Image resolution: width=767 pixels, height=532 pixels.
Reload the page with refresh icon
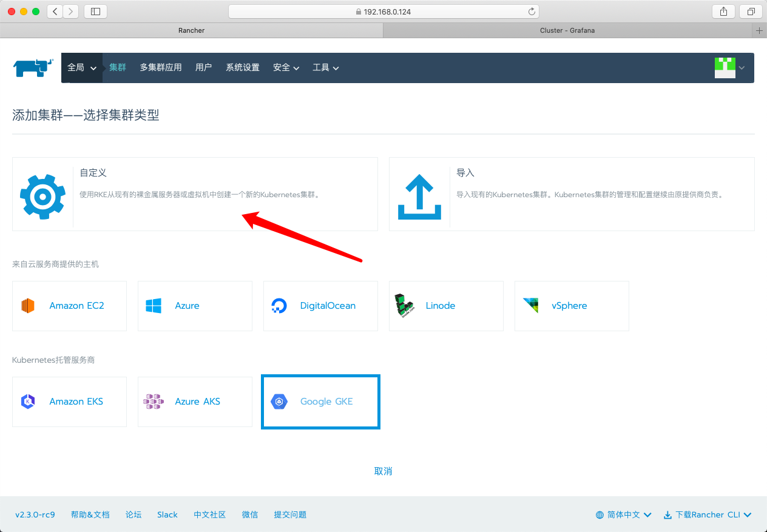point(532,12)
